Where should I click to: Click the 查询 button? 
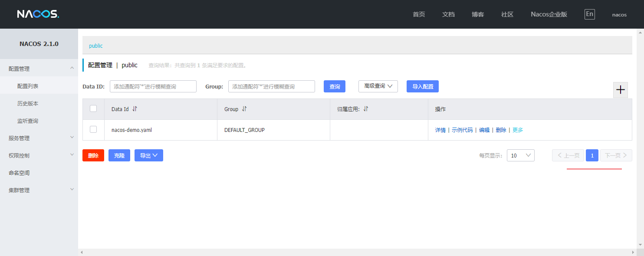(x=335, y=86)
